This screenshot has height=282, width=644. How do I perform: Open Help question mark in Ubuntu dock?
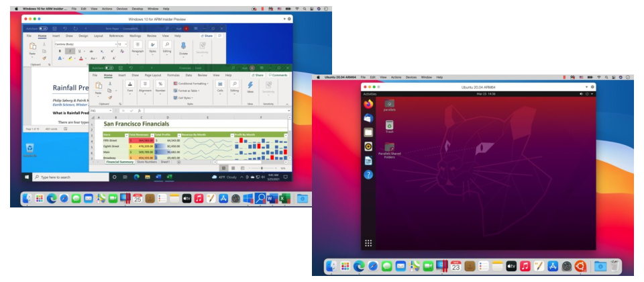click(368, 175)
